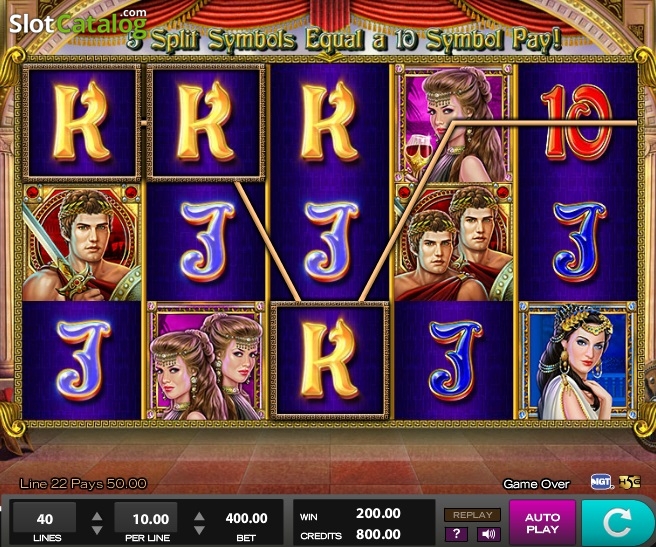Select the 10.00 per line field

(x=146, y=519)
